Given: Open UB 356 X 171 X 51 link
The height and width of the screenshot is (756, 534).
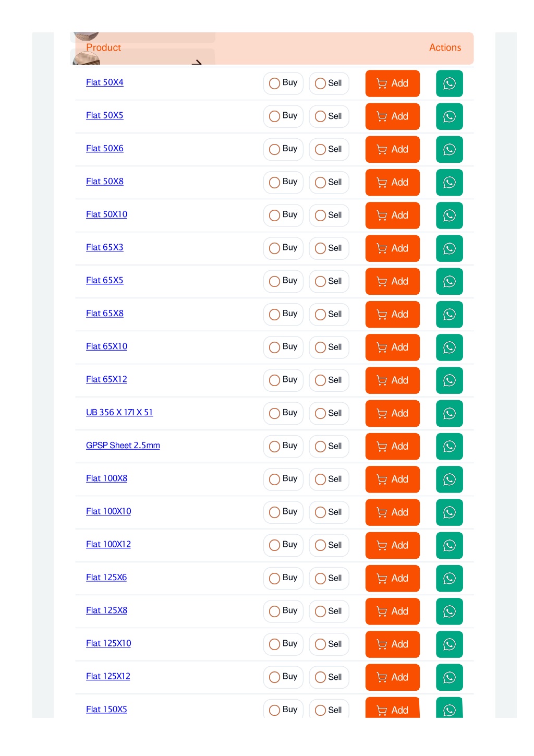Looking at the screenshot, I should pyautogui.click(x=119, y=413).
